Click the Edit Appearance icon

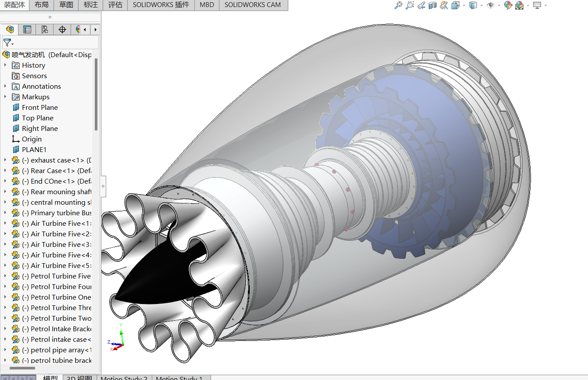point(508,5)
